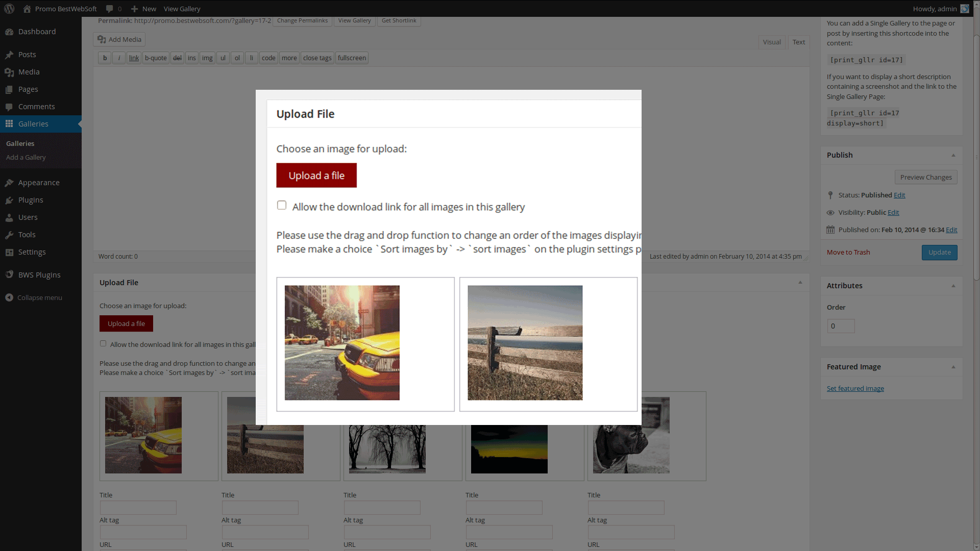Click the bold b quicktag button
The width and height of the screenshot is (980, 551).
[105, 58]
